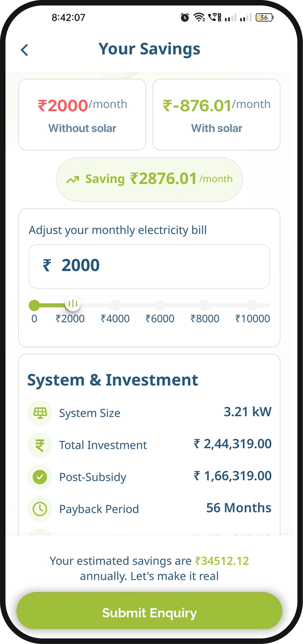Tap the Wi-Fi status icon

199,17
